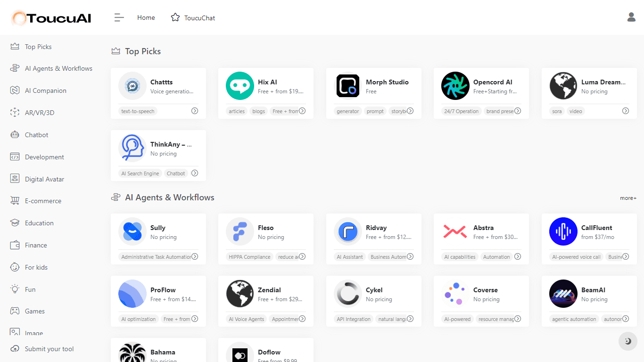The image size is (644, 362).
Task: Click the arrow button on Cykel card
Action: (x=410, y=319)
